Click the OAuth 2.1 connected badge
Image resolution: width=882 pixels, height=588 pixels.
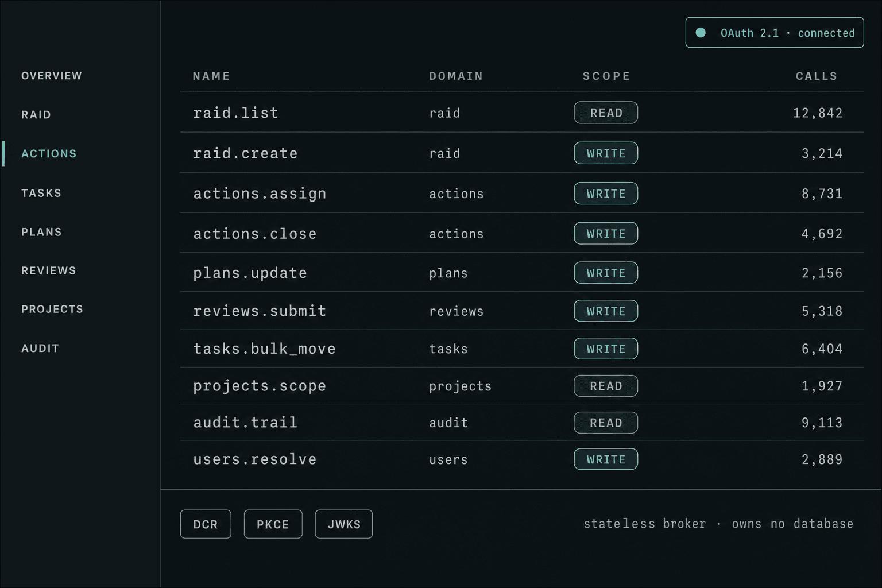click(x=775, y=33)
